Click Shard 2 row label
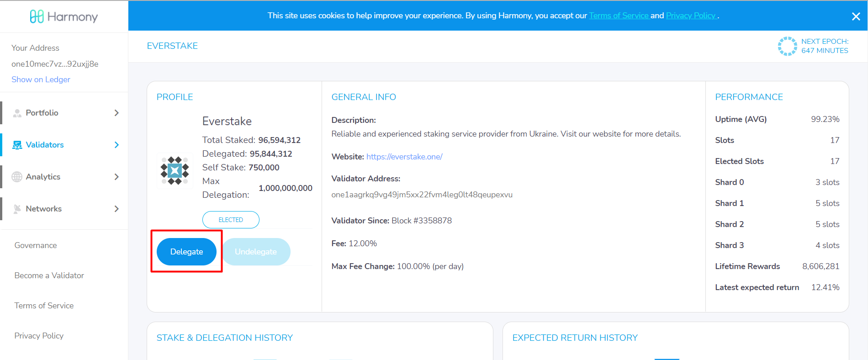 (729, 224)
